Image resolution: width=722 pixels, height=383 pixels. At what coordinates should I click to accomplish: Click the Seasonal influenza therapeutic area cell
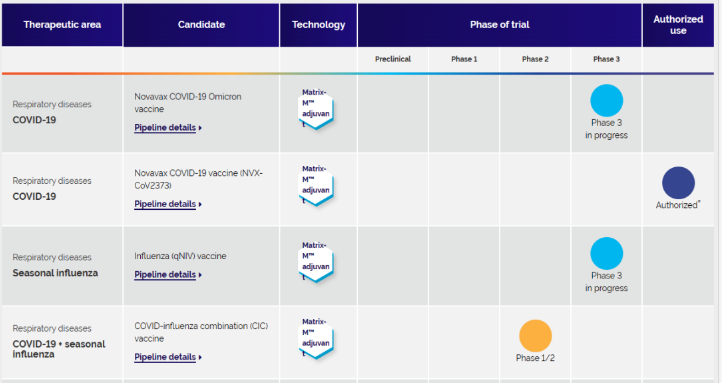(x=62, y=266)
